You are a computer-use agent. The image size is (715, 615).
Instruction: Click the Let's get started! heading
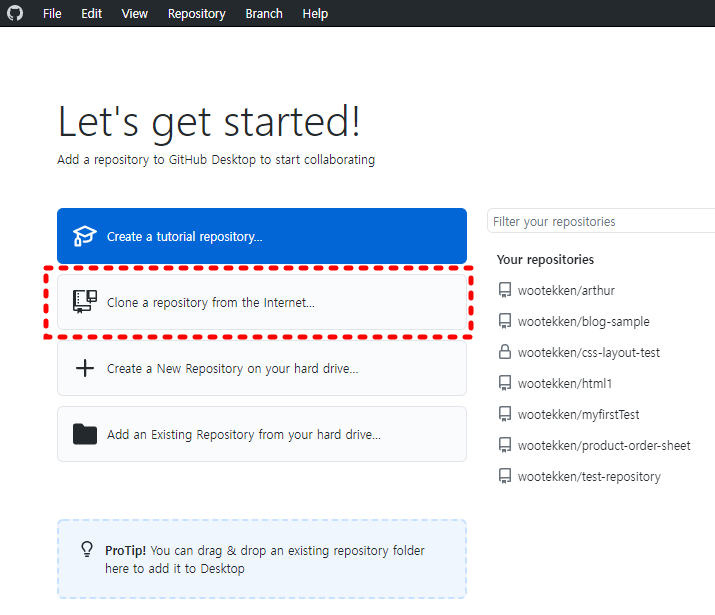click(209, 122)
